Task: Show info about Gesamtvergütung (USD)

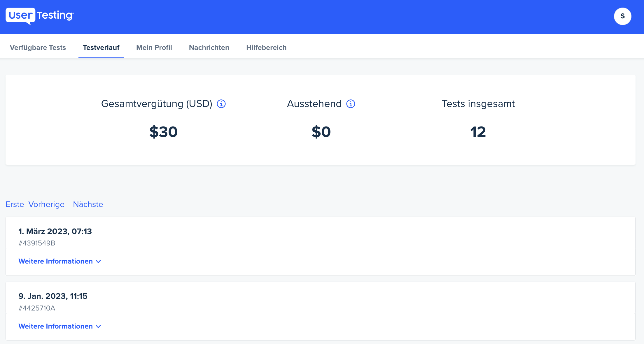Action: point(221,104)
